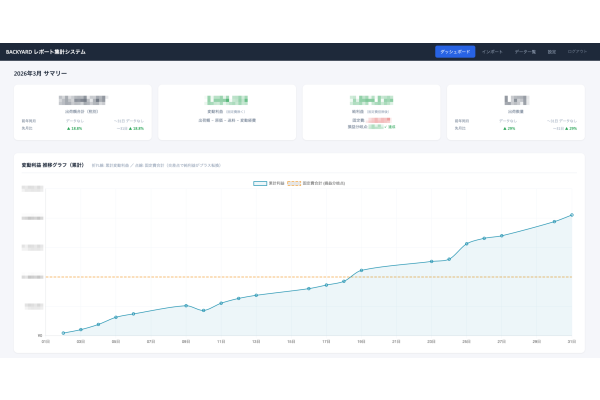This screenshot has height=400, width=600.
Task: Click the dip data point on the profit line
Action: (203, 310)
